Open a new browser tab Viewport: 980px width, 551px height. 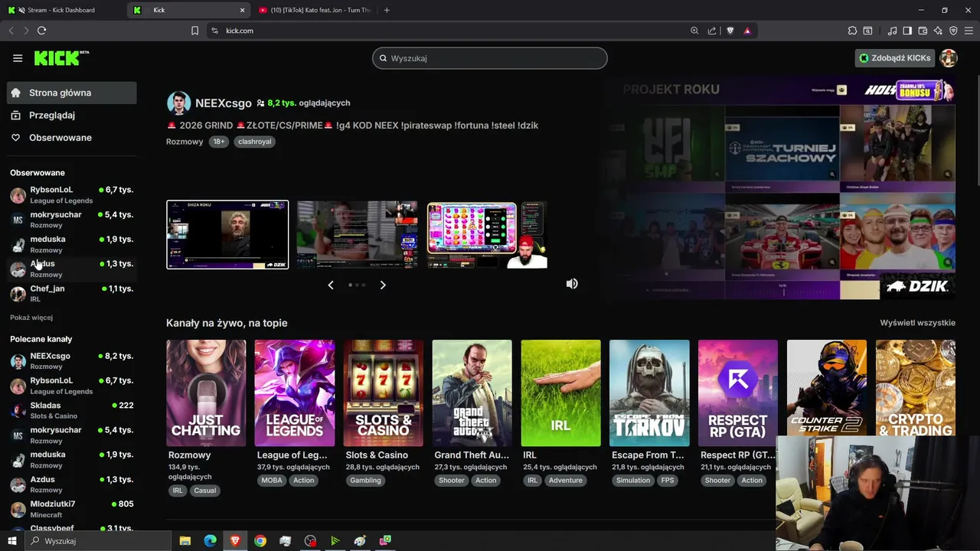(387, 10)
